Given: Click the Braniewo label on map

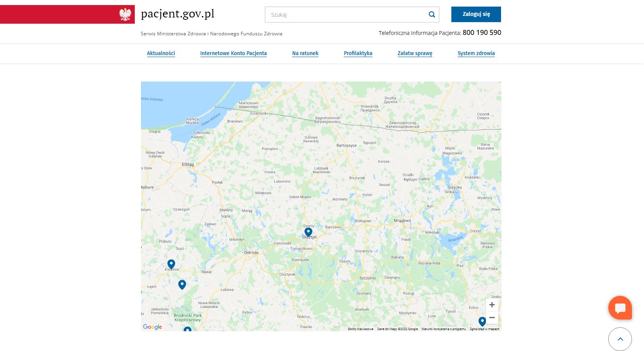Looking at the screenshot, I should point(235,122).
